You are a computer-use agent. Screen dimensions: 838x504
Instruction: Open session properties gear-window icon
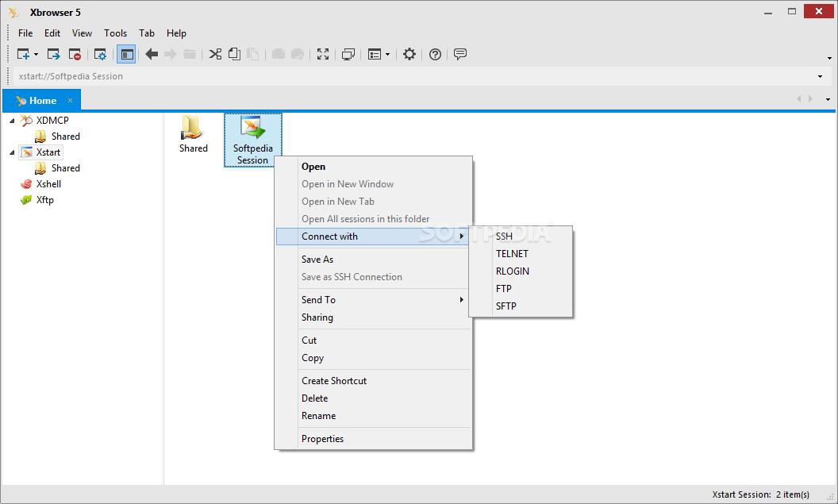[x=100, y=54]
